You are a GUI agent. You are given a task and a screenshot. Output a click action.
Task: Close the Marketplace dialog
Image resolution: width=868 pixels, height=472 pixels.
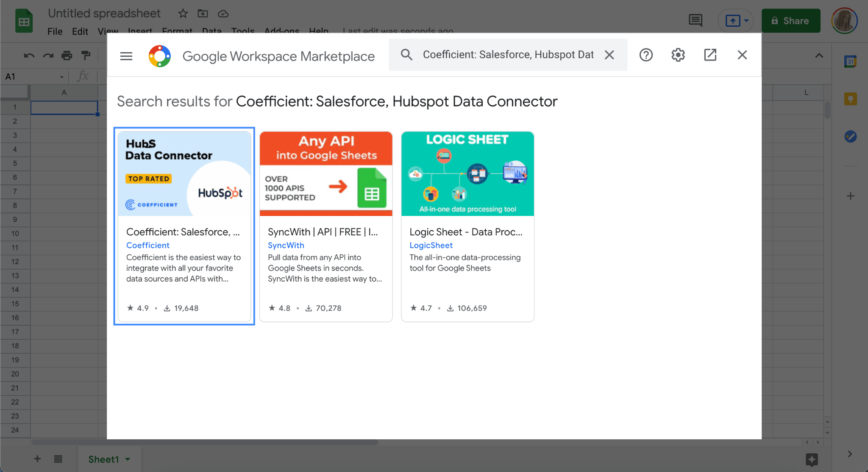(742, 55)
